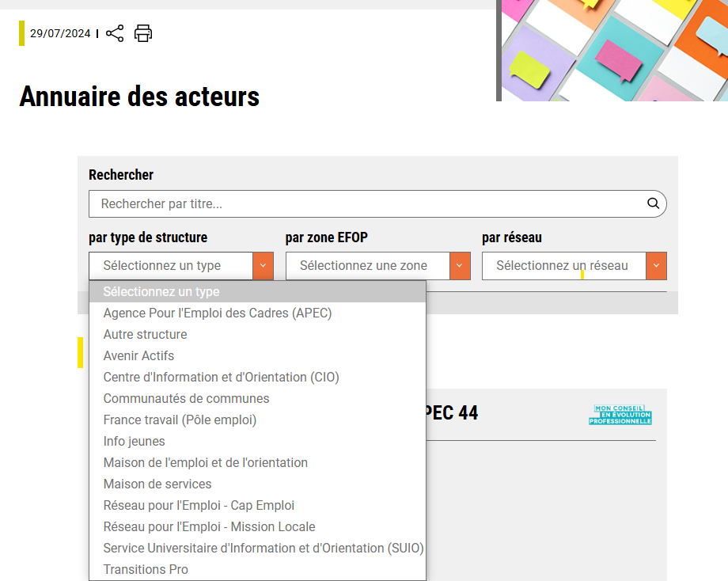Pick the 'Transitions Pro' option

coord(257,569)
